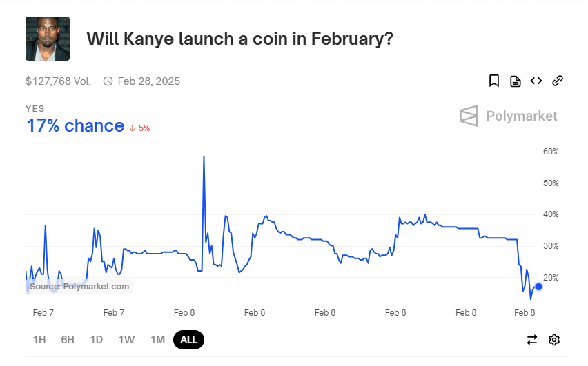Click the Polymarket logo watermark
Image resolution: width=588 pixels, height=366 pixels.
[x=508, y=116]
